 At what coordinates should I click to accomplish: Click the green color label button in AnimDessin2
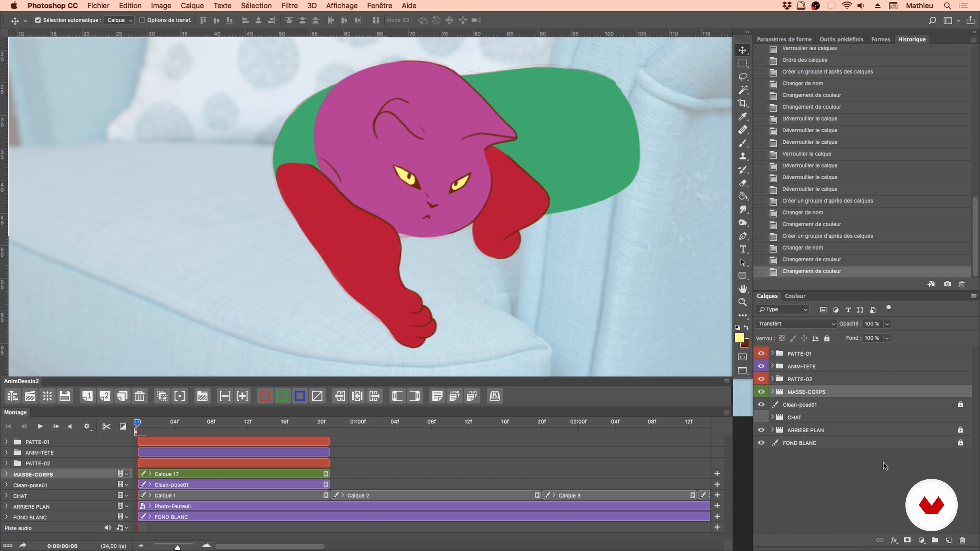coord(282,396)
